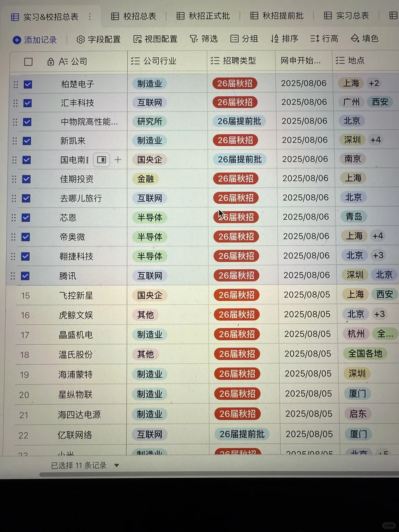The height and width of the screenshot is (532, 399).
Task: Open the 筛选 filter tool
Action: click(204, 38)
